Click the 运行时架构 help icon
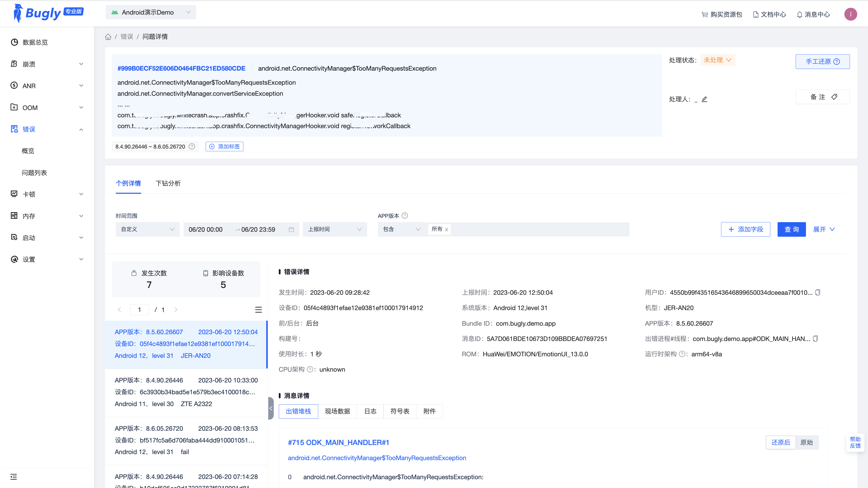The width and height of the screenshot is (868, 488). [682, 354]
